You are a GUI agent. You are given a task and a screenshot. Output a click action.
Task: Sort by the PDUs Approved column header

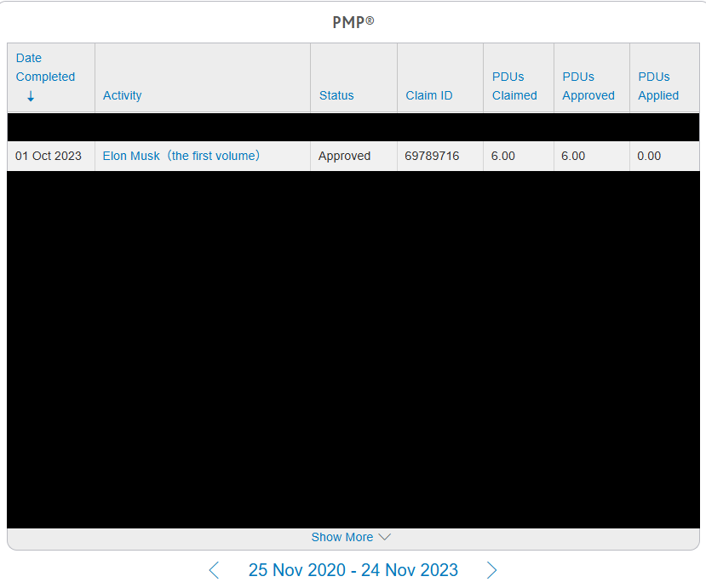[588, 86]
